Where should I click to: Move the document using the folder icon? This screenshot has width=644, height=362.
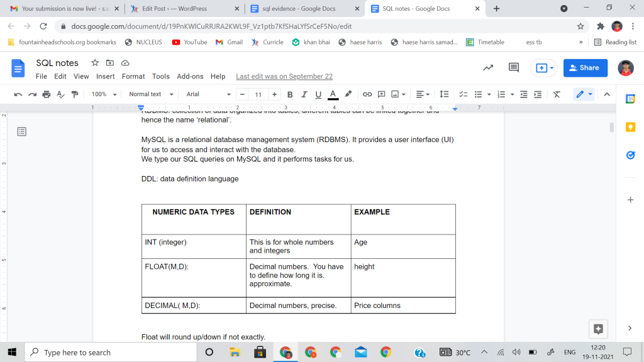(109, 63)
